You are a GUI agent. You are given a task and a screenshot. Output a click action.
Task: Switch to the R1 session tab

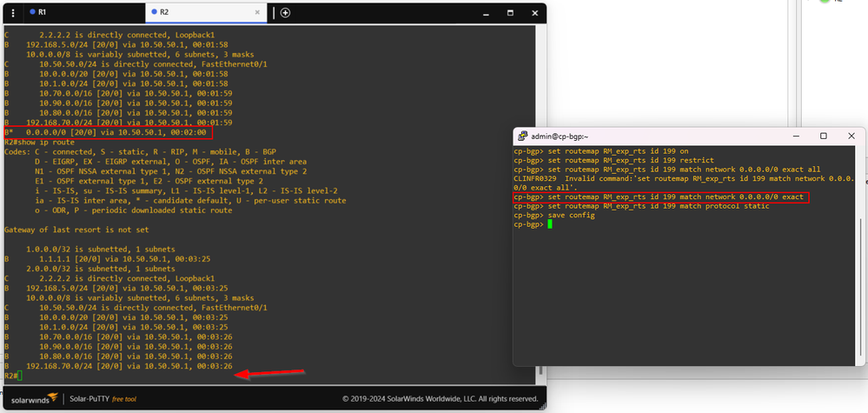coord(42,12)
